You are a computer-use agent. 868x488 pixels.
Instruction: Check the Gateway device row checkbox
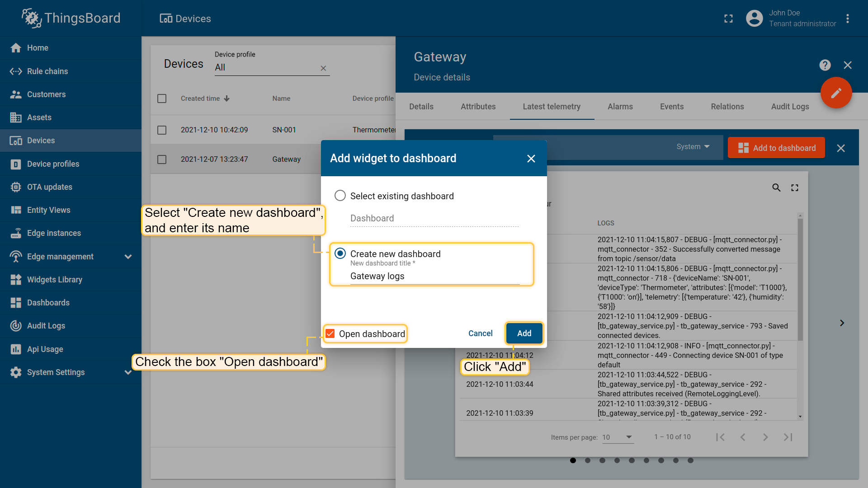tap(162, 160)
